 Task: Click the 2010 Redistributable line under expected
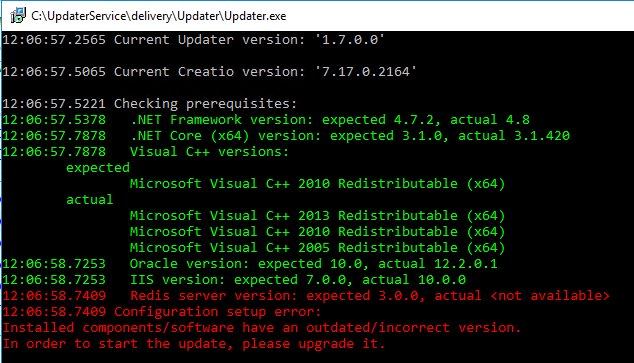point(318,184)
